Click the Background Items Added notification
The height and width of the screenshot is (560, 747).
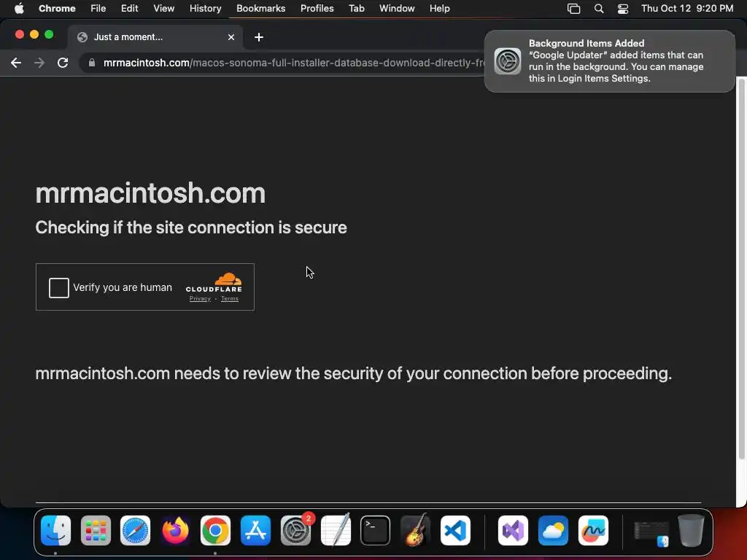[610, 61]
